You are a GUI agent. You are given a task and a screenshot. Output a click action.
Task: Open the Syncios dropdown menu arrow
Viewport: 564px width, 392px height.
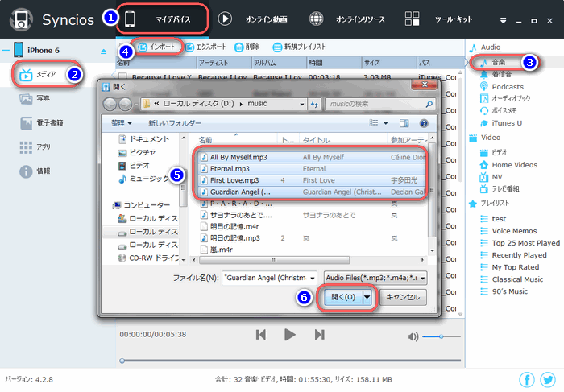click(x=504, y=21)
